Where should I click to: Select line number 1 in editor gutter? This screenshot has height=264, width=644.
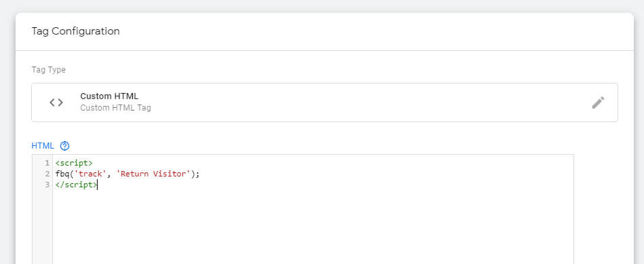pos(47,163)
